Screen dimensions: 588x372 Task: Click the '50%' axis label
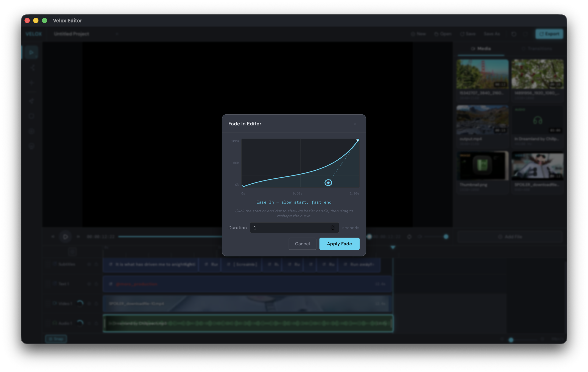[x=236, y=163]
